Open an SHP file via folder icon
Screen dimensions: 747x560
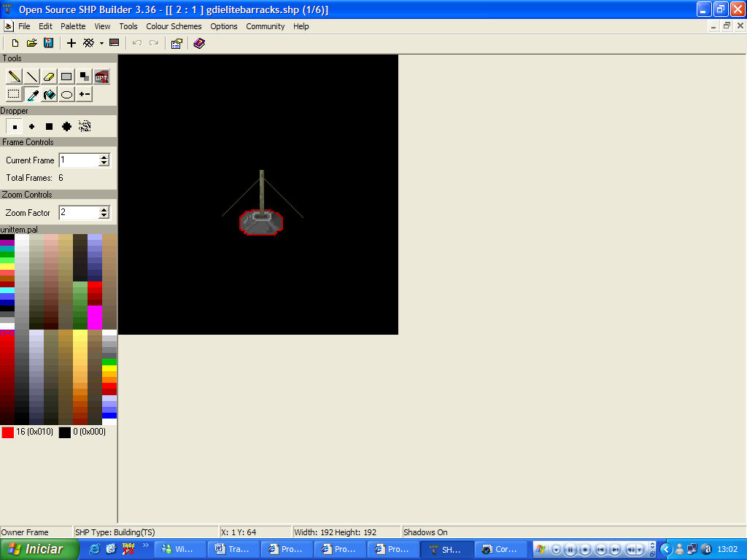point(31,43)
